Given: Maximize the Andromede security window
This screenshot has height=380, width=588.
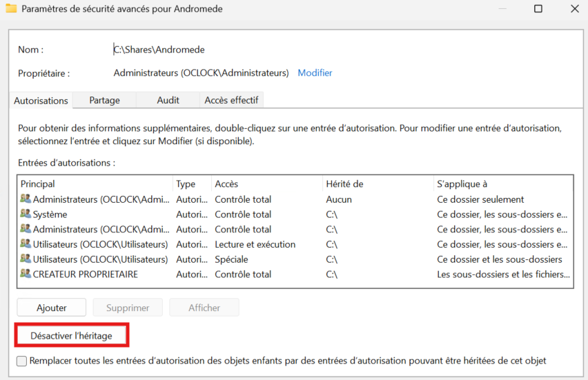Looking at the screenshot, I should [538, 9].
